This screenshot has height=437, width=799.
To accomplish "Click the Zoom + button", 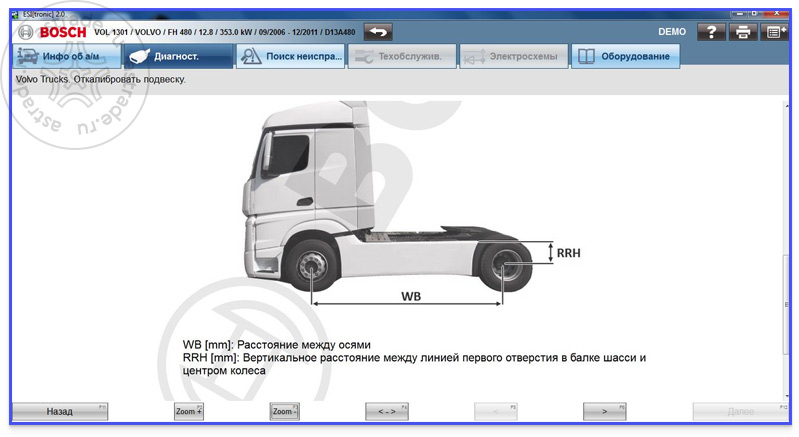I will [x=189, y=412].
